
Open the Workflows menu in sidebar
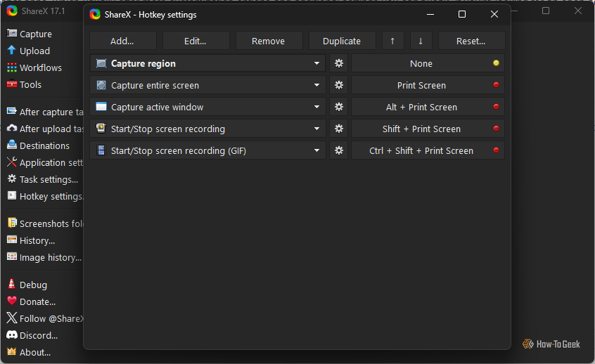40,67
